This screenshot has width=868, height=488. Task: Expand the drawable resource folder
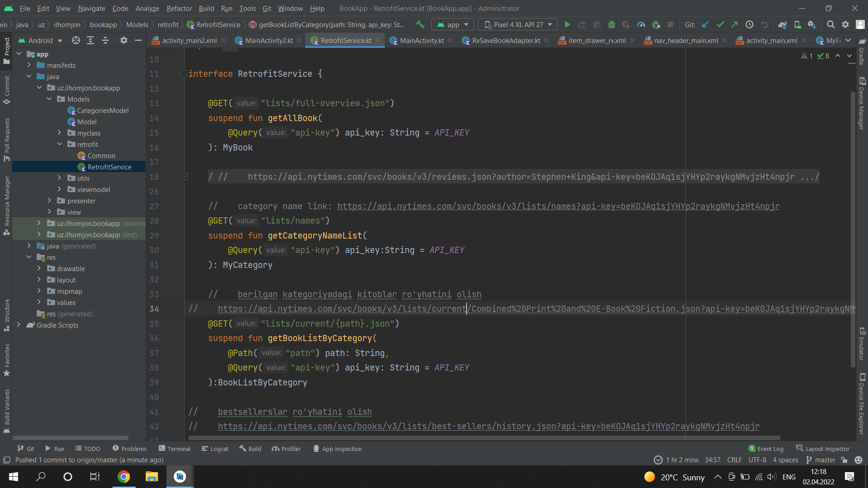point(39,268)
